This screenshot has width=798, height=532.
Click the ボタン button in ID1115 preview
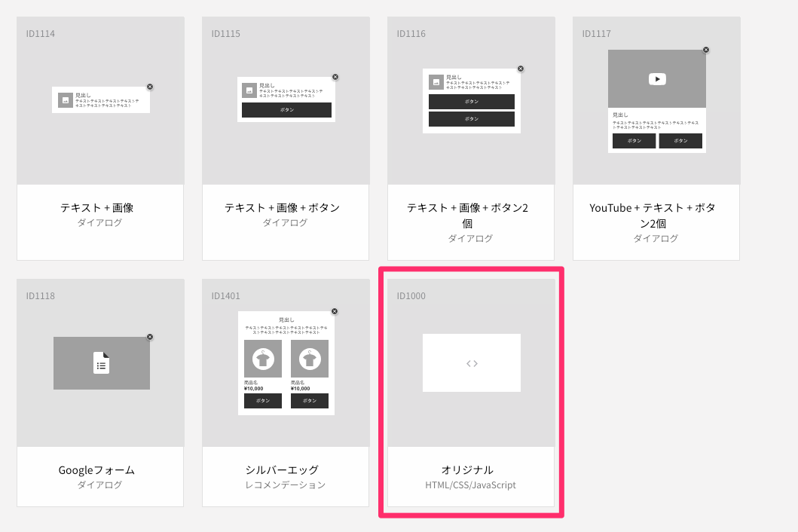(286, 109)
